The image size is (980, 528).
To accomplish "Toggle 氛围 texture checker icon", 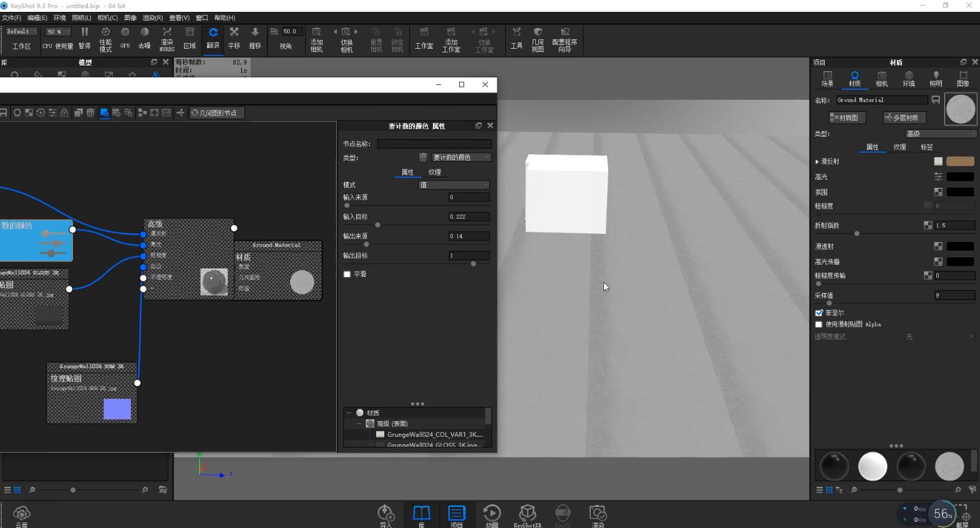I will [x=938, y=192].
